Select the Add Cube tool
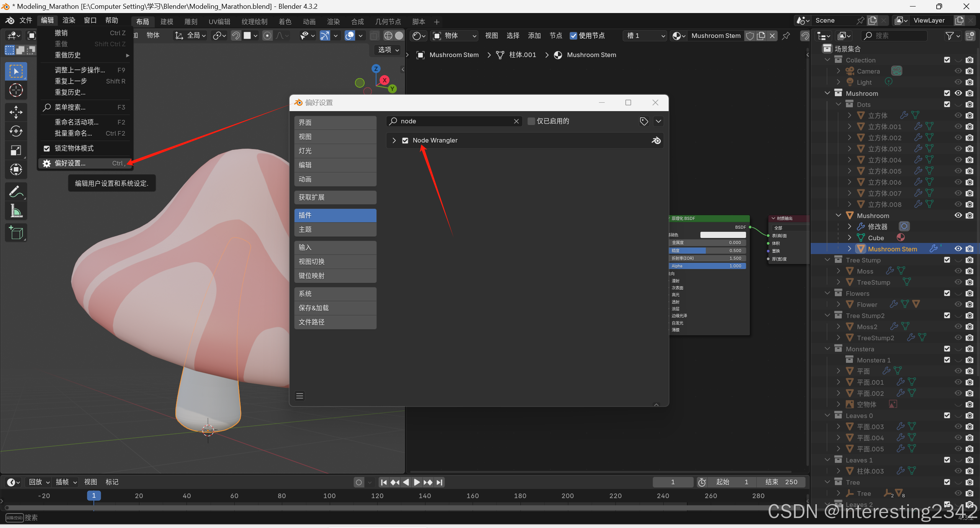Viewport: 980px width, 528px height. pos(16,233)
